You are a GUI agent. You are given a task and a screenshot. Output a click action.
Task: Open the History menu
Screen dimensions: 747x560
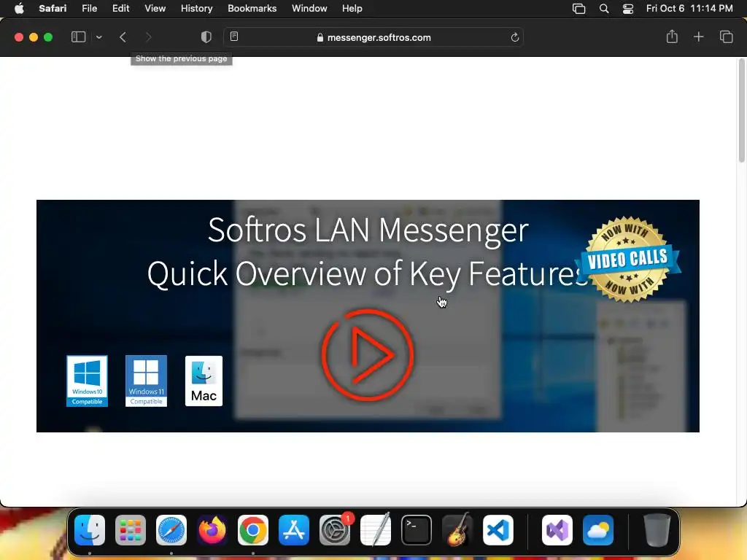click(196, 8)
